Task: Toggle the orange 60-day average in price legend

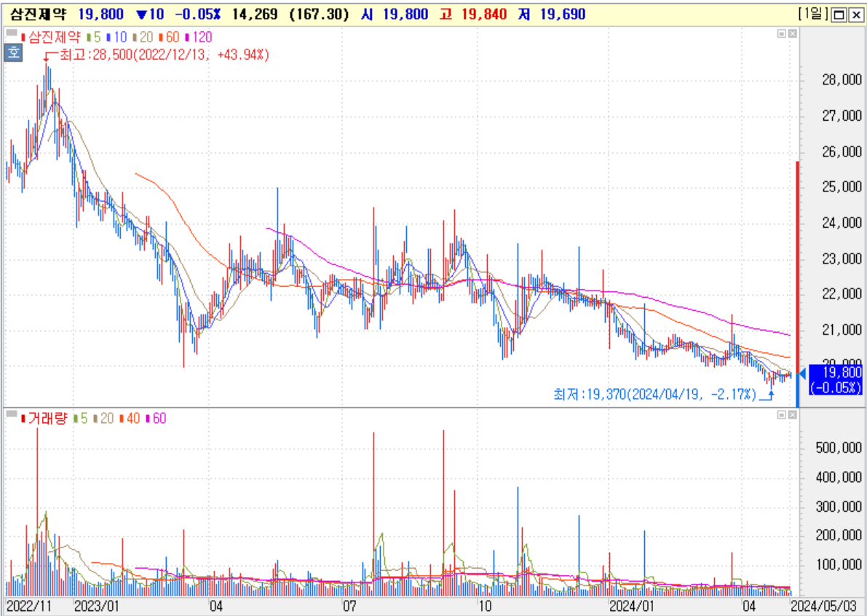Action: click(169, 37)
